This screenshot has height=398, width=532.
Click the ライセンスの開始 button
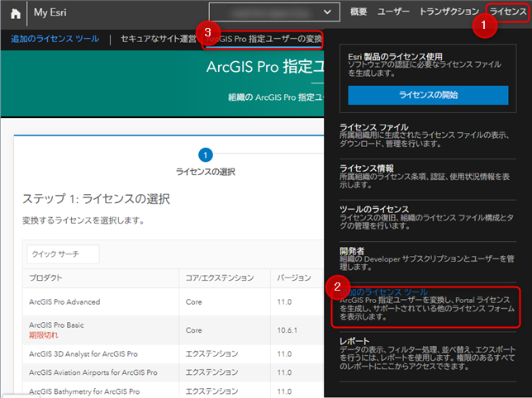pos(428,95)
